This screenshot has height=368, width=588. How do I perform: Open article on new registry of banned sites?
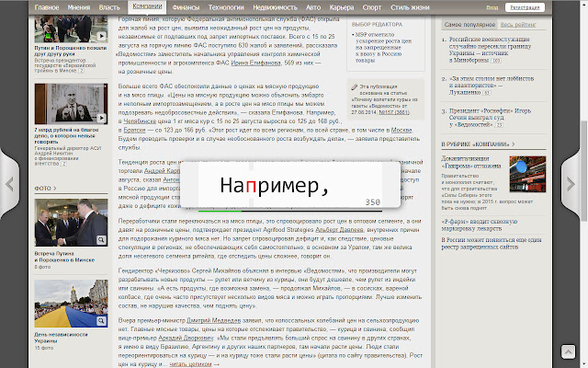(x=492, y=243)
